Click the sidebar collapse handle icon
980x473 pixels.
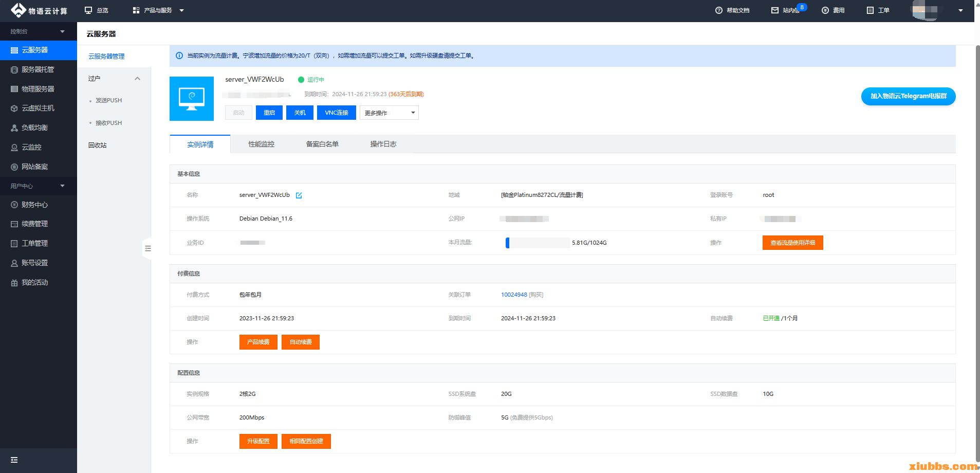click(x=147, y=248)
